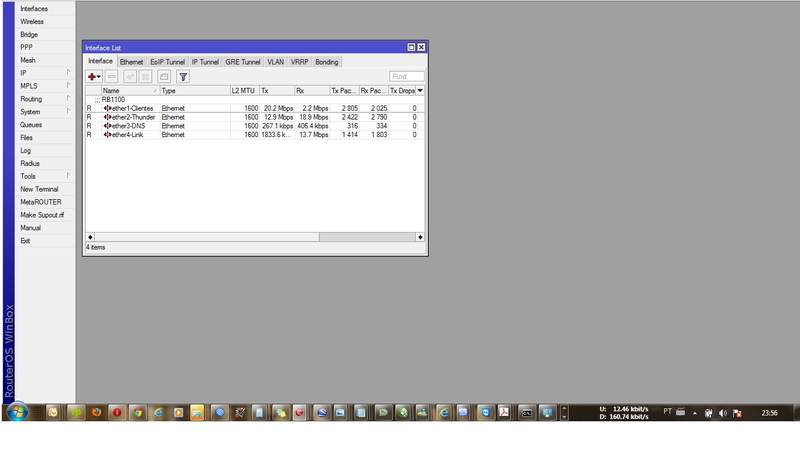This screenshot has height=450, width=800.
Task: Open the columns dropdown arrow in table header
Action: point(420,90)
